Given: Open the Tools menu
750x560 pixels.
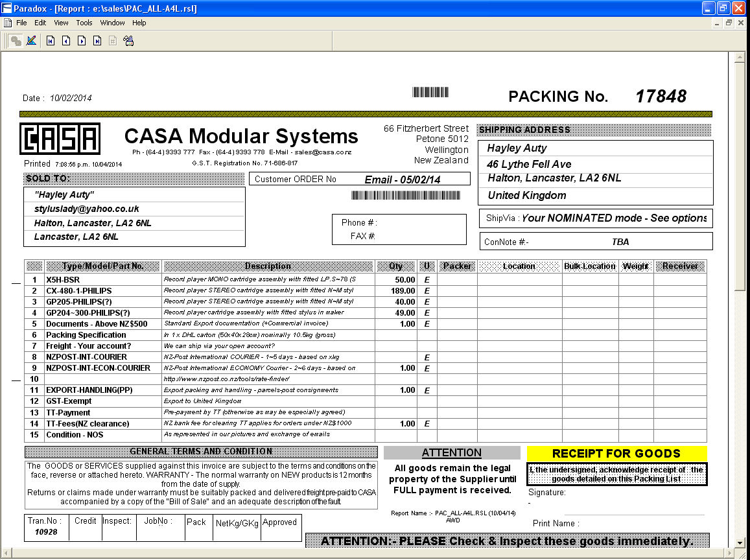Looking at the screenshot, I should pos(84,23).
